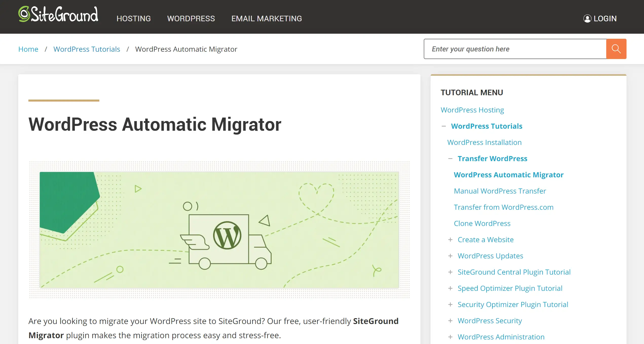Image resolution: width=644 pixels, height=344 pixels.
Task: Collapse the Transfer WordPress minus icon
Action: coord(450,159)
